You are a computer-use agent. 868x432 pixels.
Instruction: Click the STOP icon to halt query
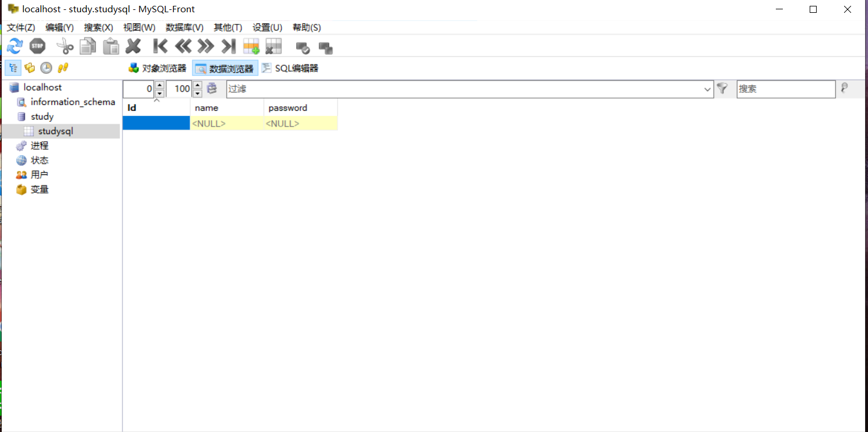pos(37,46)
